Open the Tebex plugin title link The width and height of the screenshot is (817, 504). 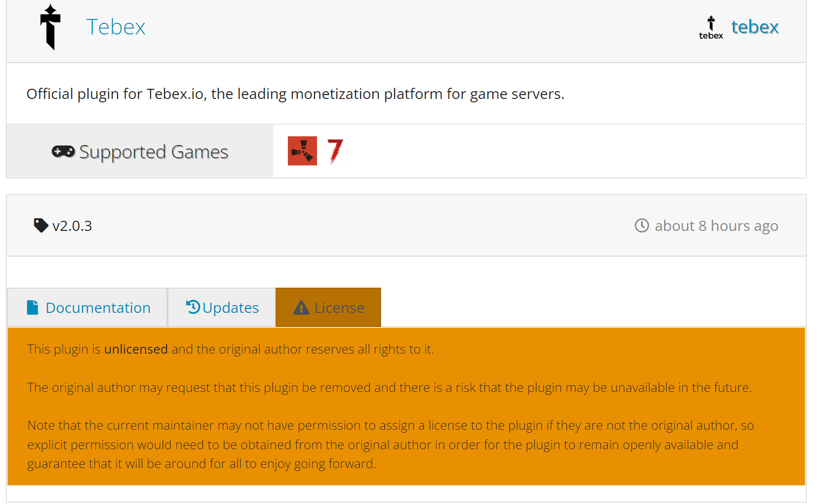click(x=116, y=27)
